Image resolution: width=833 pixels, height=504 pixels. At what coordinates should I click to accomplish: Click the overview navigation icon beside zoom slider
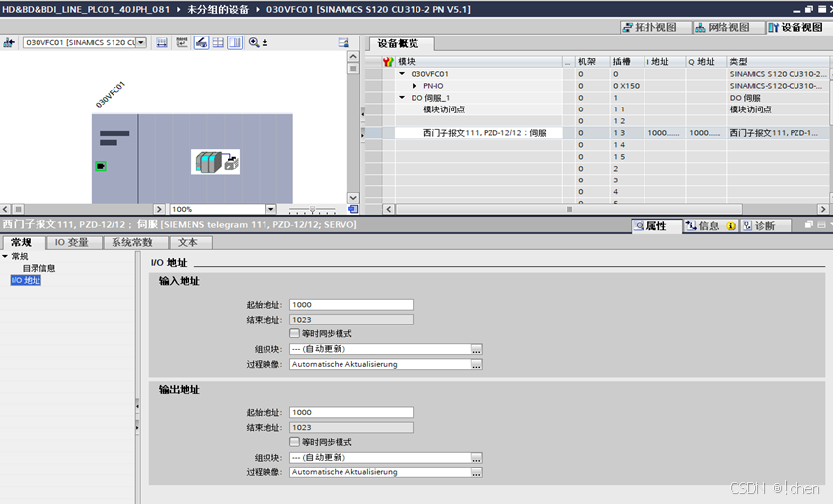pyautogui.click(x=353, y=209)
